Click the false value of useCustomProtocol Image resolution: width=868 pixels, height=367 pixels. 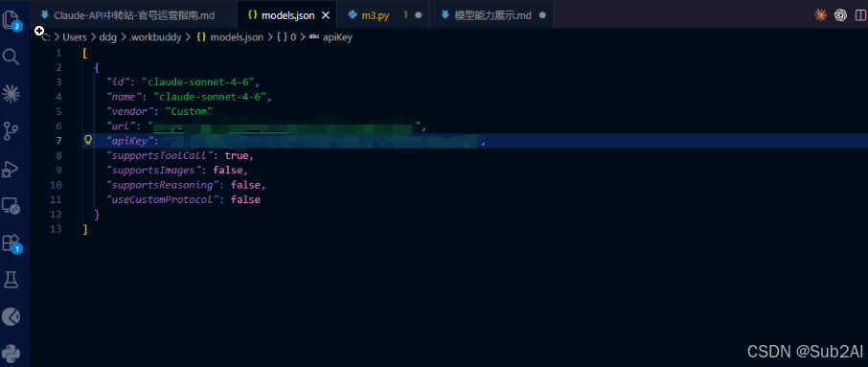(x=246, y=199)
